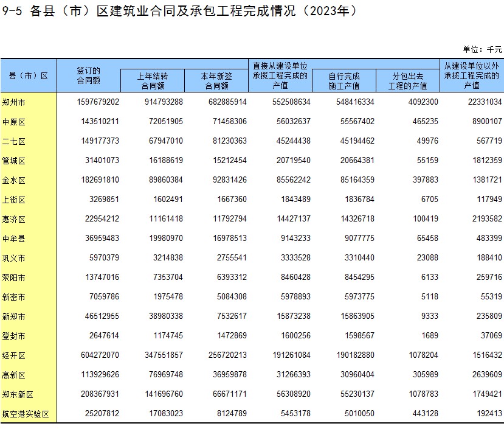Click the '本年新签合同额' column header
This screenshot has height=443, width=504.
[216, 81]
